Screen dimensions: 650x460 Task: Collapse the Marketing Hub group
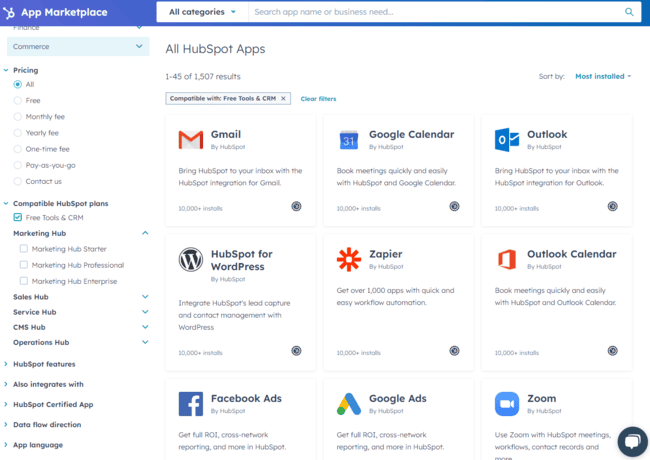[x=145, y=233]
